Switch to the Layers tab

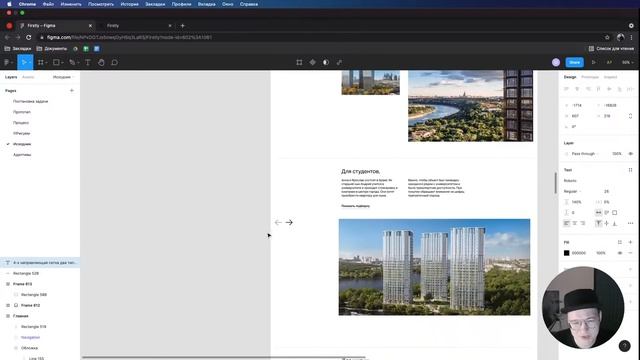(x=11, y=77)
